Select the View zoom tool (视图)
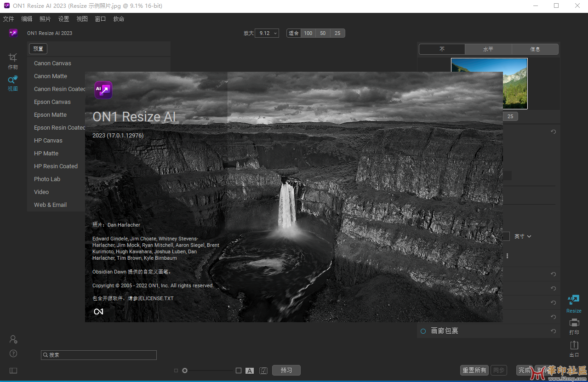This screenshot has height=382, width=588. [13, 80]
